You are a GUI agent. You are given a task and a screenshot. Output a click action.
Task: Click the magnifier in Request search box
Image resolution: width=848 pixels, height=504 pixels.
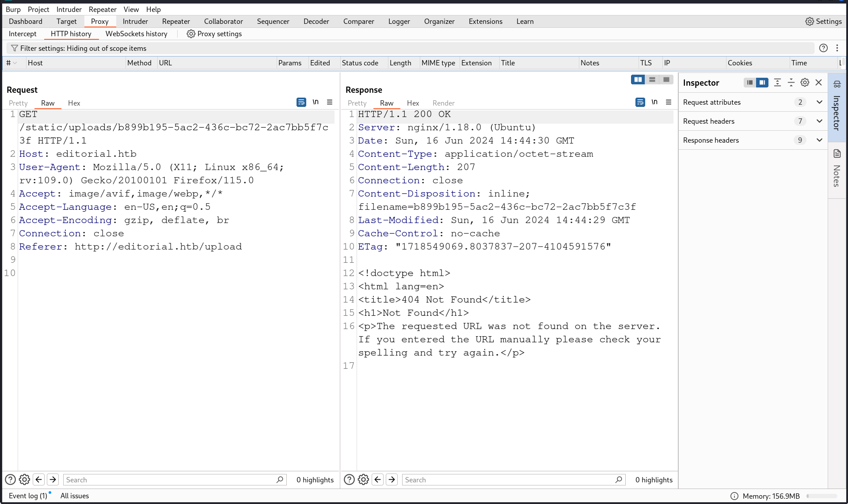[x=280, y=480]
